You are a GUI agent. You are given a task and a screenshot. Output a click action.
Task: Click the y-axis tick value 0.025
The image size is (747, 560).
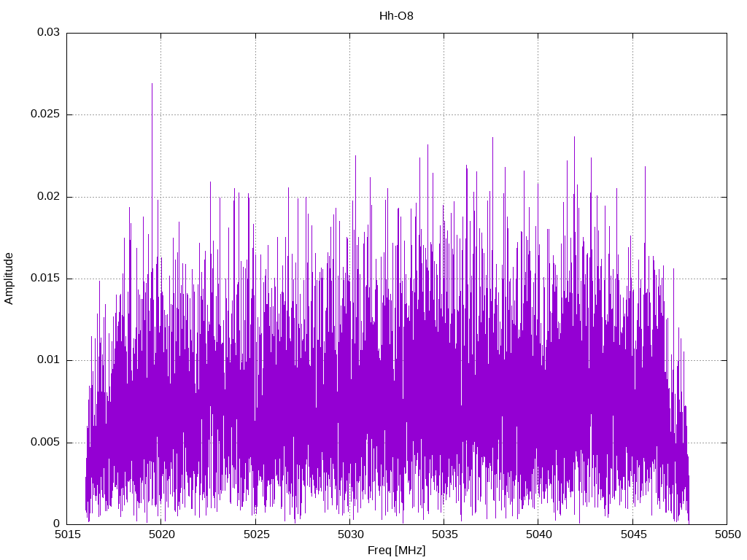45,114
